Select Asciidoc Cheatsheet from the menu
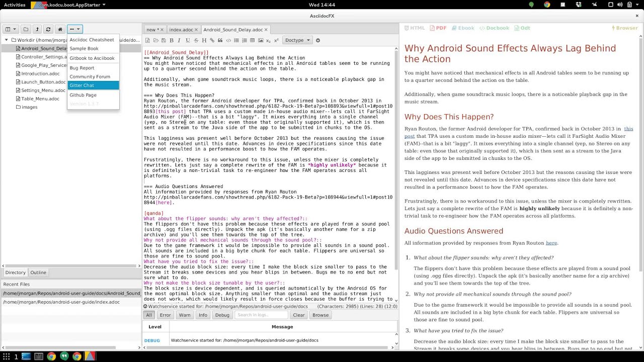 pos(93,40)
